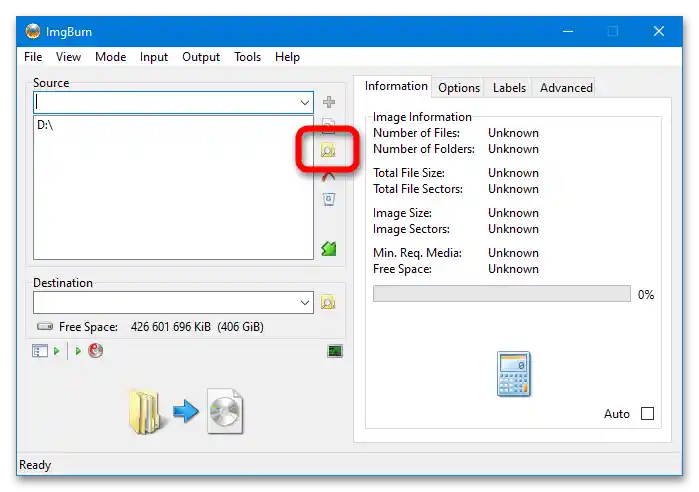Switch to the Labels tab

pyautogui.click(x=509, y=88)
